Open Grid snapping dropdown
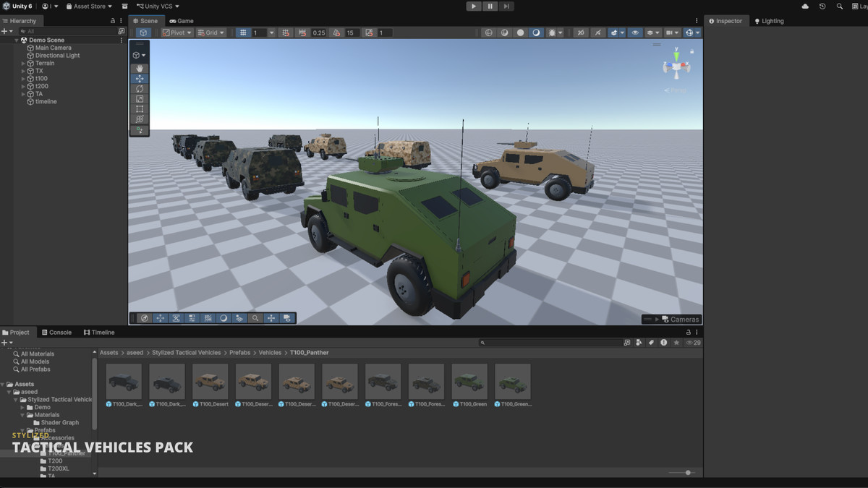The width and height of the screenshot is (868, 488). 211,33
